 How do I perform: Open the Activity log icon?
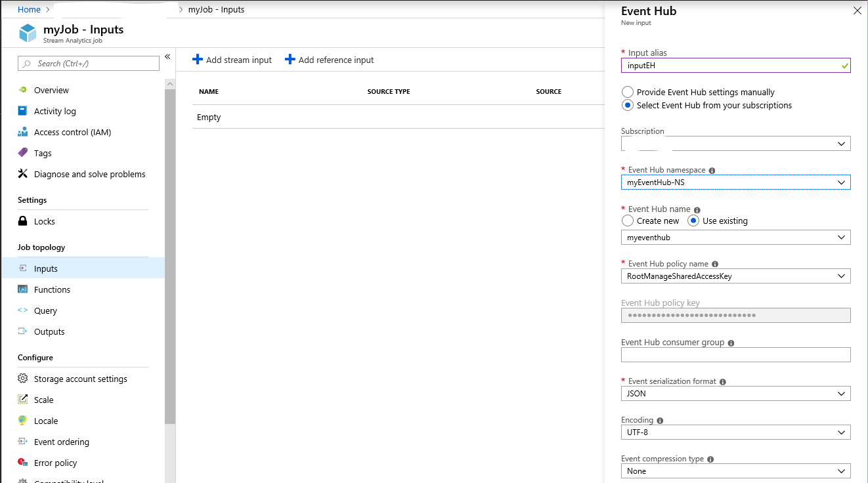click(23, 111)
